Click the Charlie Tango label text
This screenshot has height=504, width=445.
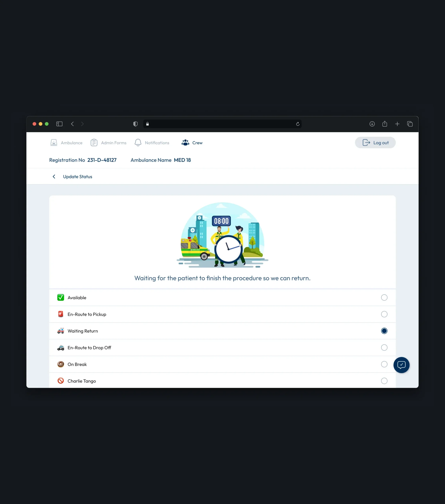pos(82,381)
